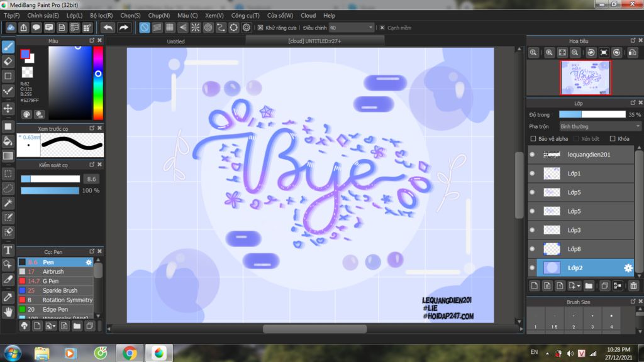Hide the Lớp1 layer
The width and height of the screenshot is (644, 362).
pyautogui.click(x=532, y=173)
